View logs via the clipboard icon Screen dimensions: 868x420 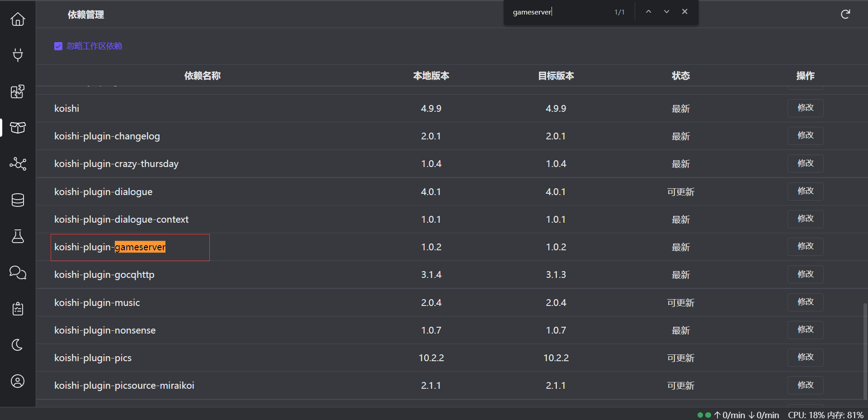coord(18,309)
